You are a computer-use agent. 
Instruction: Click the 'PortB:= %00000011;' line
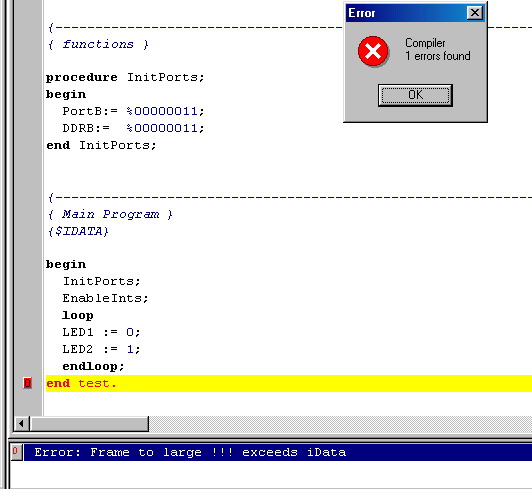click(133, 111)
